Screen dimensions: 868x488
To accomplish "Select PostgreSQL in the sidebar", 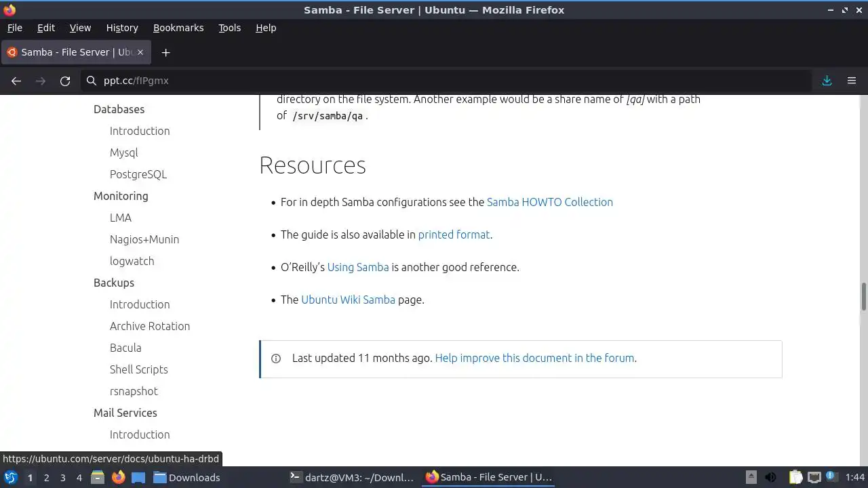I will 138,174.
